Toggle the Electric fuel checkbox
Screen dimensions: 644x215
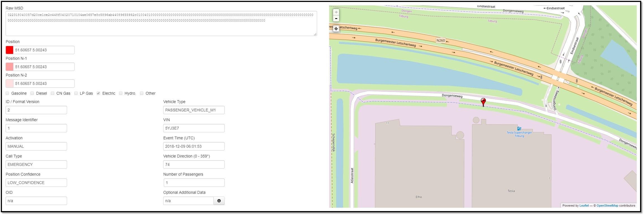pyautogui.click(x=98, y=93)
